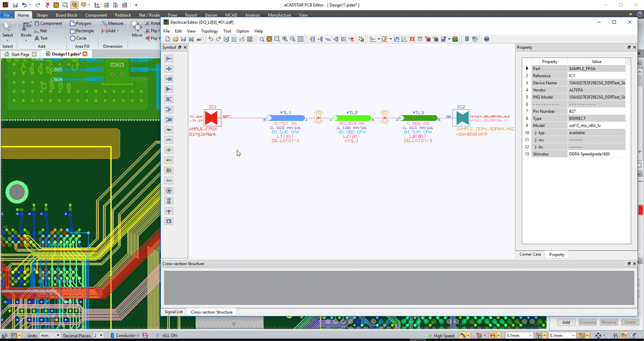Select the last symbol in Symbol palette
This screenshot has height=341, width=644.
(x=169, y=221)
